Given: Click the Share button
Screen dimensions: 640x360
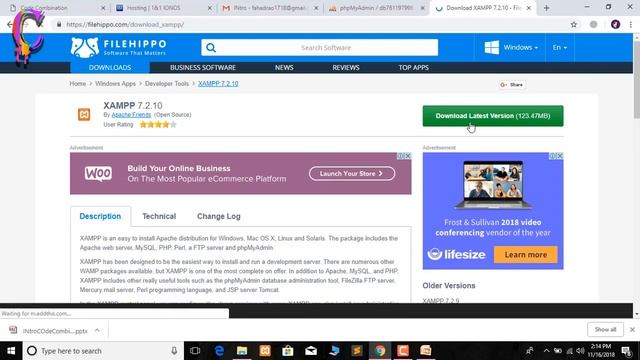Looking at the screenshot, I should tap(512, 84).
